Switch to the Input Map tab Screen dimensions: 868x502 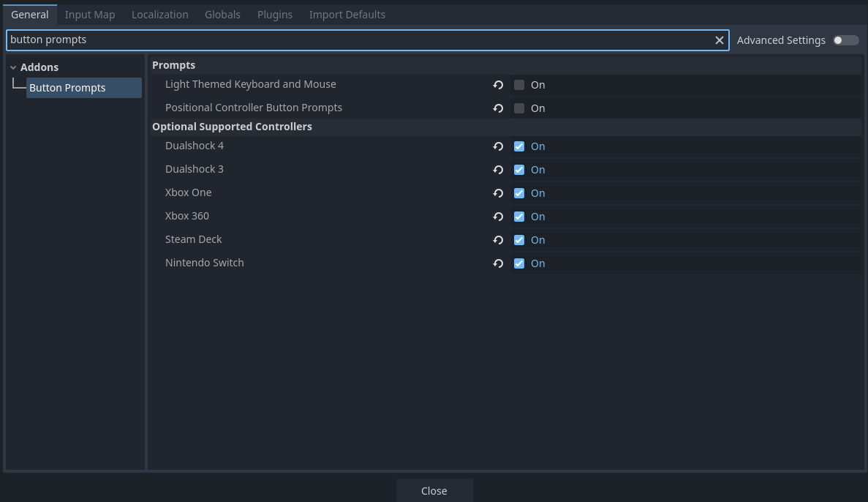[x=90, y=15]
